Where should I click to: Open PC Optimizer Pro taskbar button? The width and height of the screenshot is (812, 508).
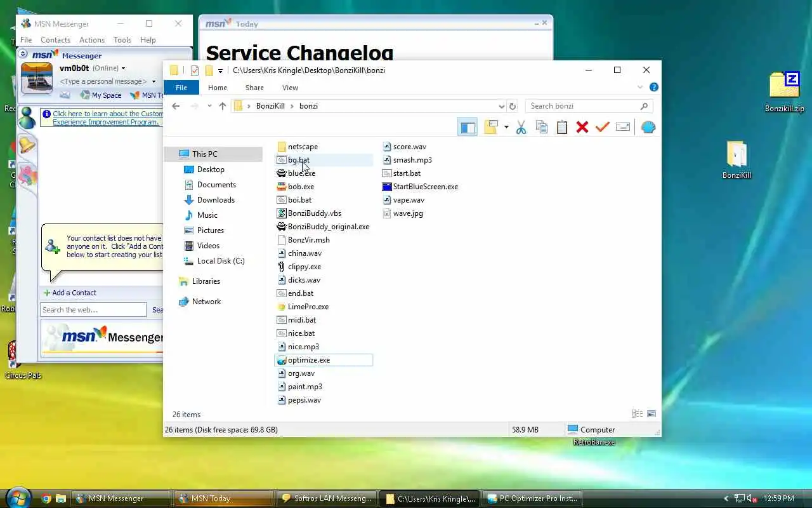532,498
